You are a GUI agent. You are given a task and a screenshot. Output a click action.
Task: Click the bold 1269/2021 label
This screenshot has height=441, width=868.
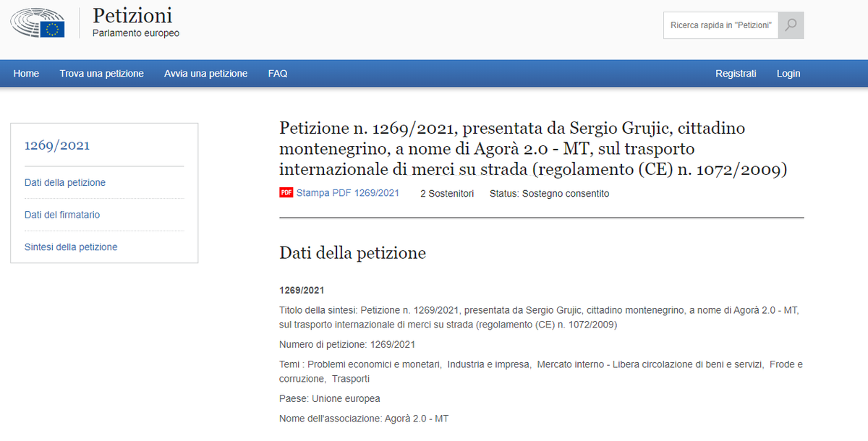click(x=302, y=291)
